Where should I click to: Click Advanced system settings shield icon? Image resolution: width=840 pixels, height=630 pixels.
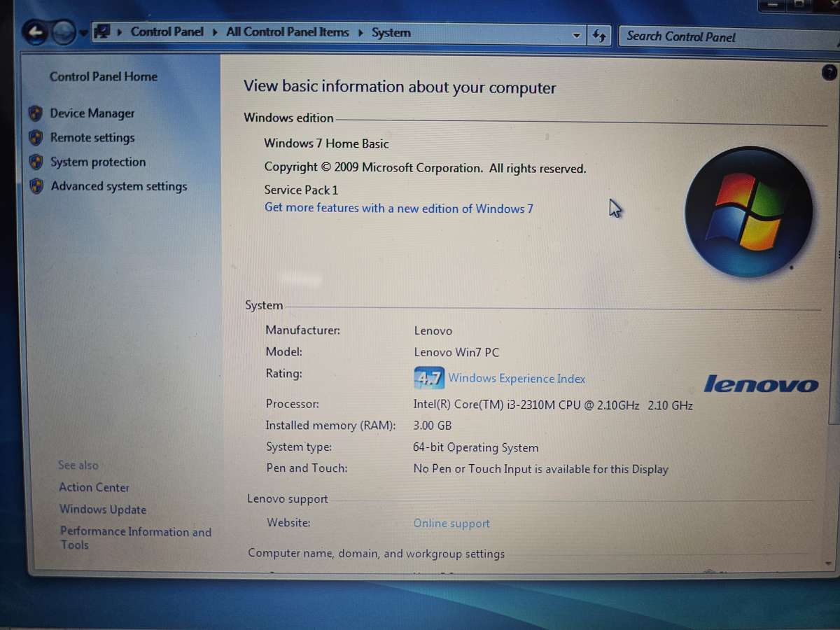(x=36, y=186)
